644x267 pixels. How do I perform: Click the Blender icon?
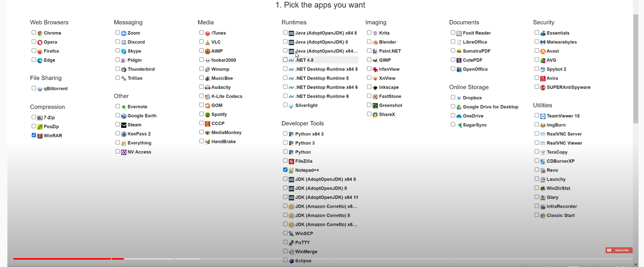point(375,42)
